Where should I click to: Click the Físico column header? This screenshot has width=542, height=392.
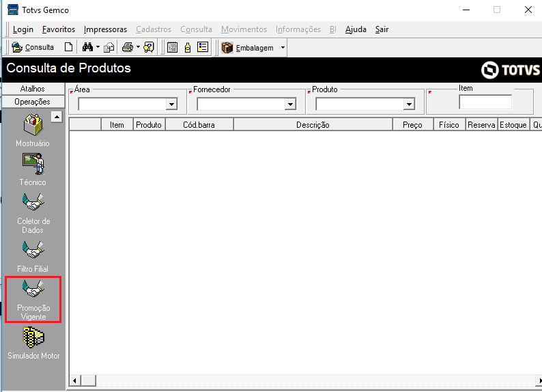click(449, 124)
